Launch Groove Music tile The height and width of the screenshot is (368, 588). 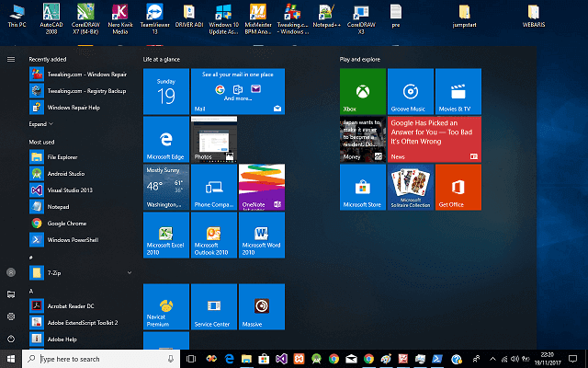click(411, 91)
